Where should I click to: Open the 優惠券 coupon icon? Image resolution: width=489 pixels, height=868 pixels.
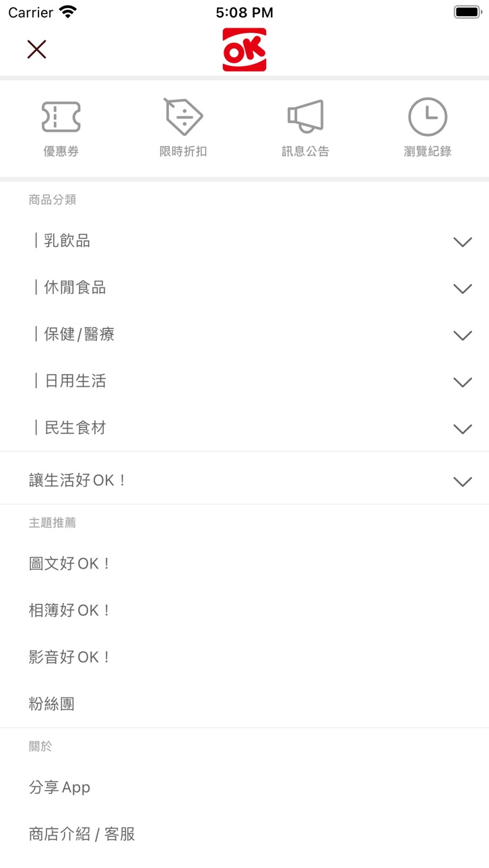61,117
